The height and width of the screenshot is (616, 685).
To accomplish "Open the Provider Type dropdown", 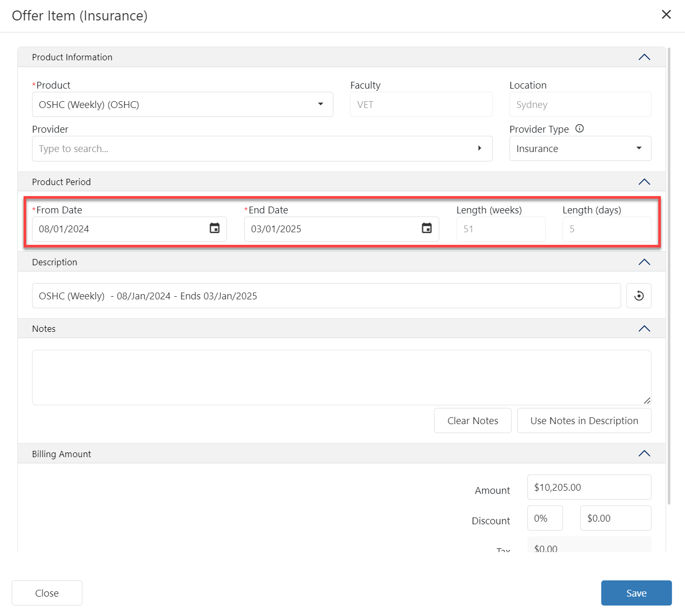I will (x=638, y=148).
